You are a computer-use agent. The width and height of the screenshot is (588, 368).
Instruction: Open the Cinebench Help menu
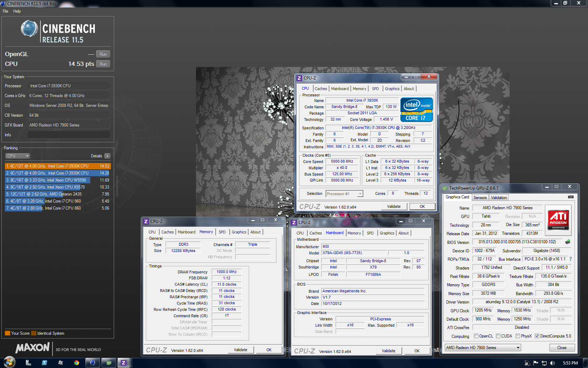coord(17,11)
